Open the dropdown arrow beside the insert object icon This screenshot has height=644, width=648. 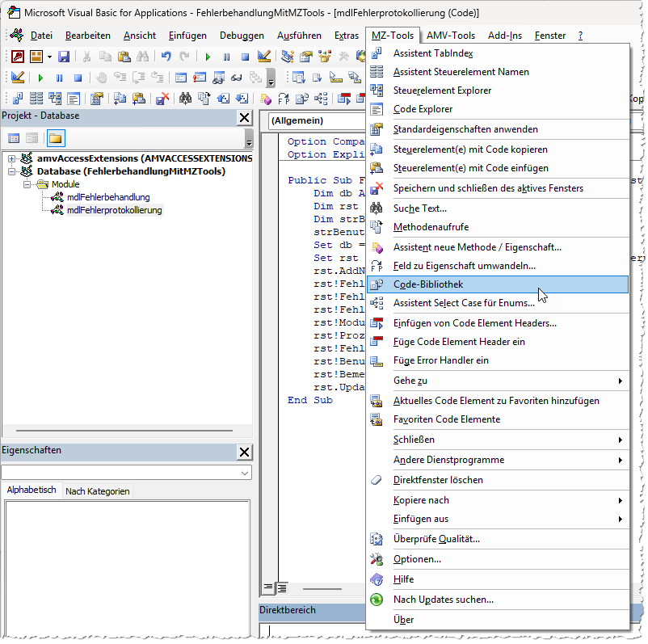pos(49,57)
